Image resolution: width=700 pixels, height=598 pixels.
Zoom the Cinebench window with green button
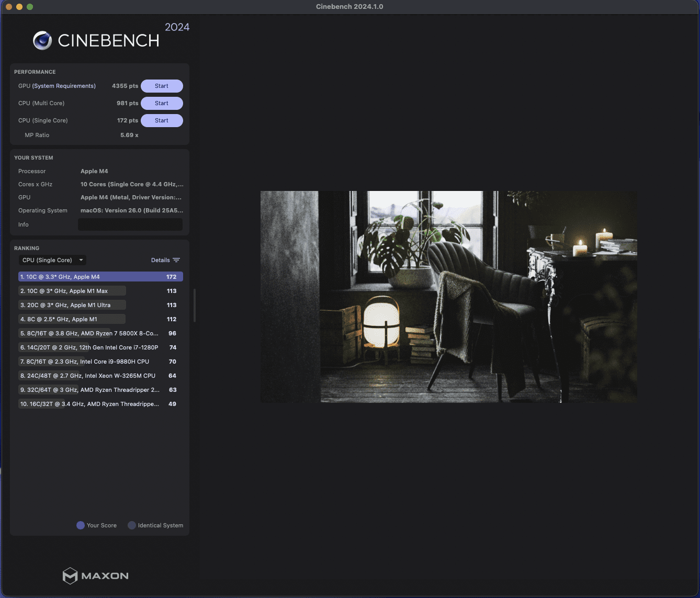tap(30, 7)
